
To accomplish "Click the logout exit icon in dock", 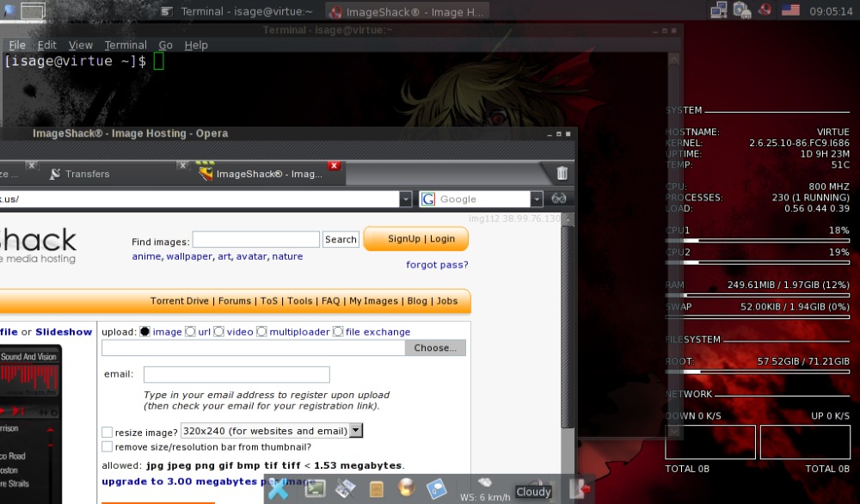I will 579,488.
